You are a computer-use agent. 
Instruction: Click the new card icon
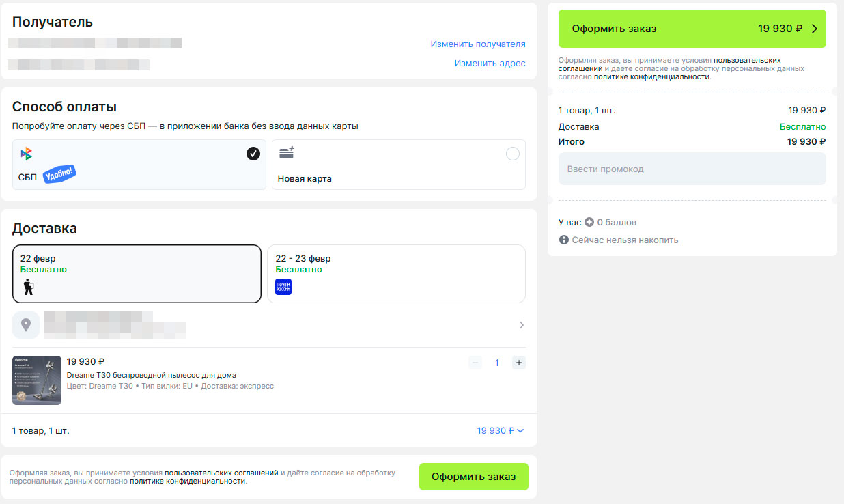[286, 153]
